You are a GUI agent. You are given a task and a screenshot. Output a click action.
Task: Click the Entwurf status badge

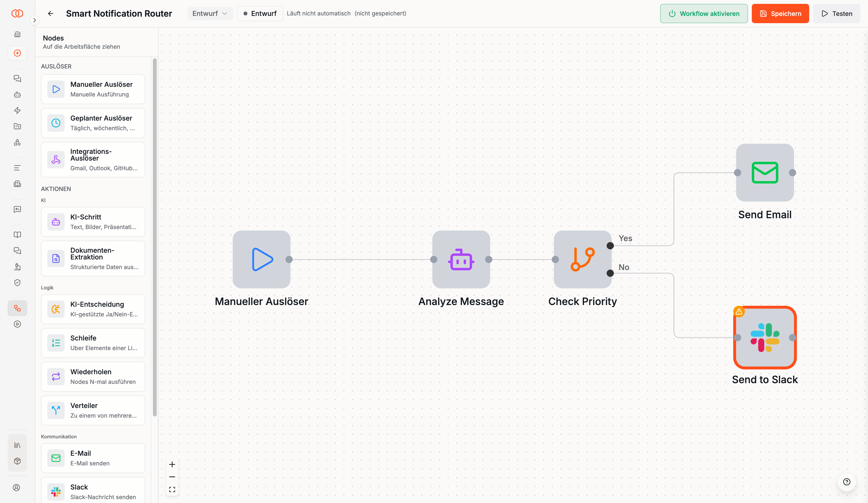[260, 14]
